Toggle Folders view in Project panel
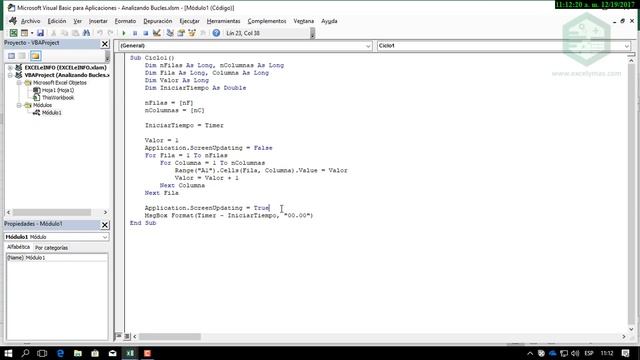The width and height of the screenshot is (640, 360). [x=36, y=56]
